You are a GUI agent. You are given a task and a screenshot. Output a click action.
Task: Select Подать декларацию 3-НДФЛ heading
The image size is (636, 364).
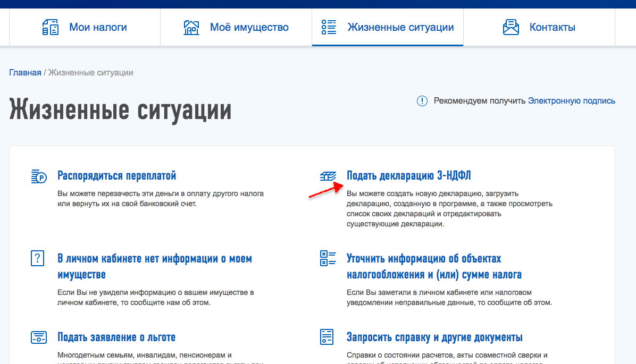pyautogui.click(x=408, y=175)
